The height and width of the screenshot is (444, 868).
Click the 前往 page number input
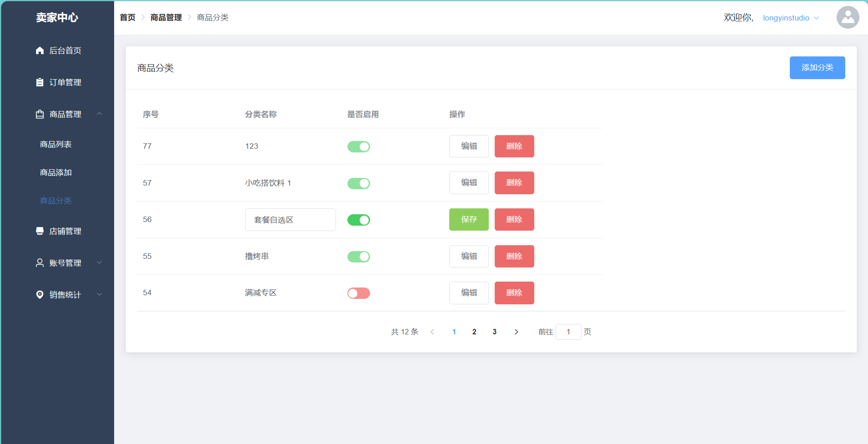[568, 332]
